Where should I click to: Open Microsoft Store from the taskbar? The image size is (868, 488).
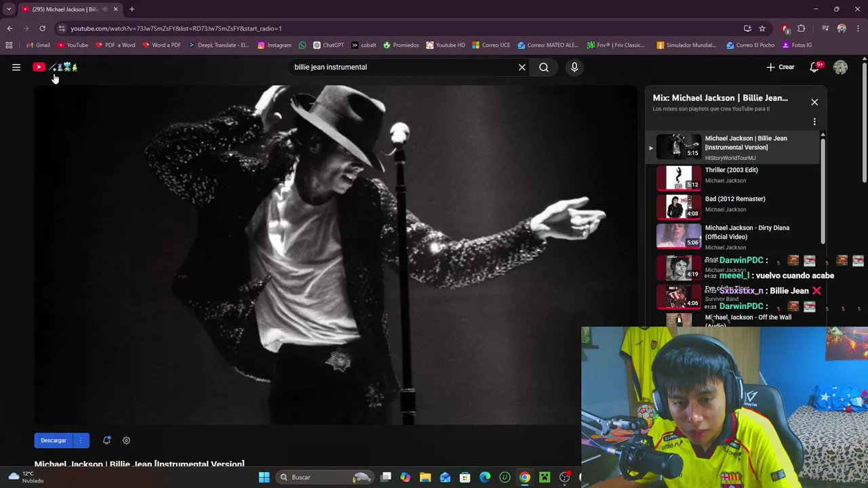point(465,477)
